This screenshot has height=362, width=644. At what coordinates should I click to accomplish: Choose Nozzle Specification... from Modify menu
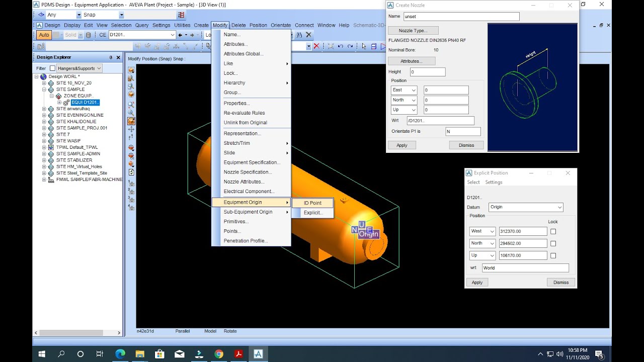pyautogui.click(x=248, y=172)
